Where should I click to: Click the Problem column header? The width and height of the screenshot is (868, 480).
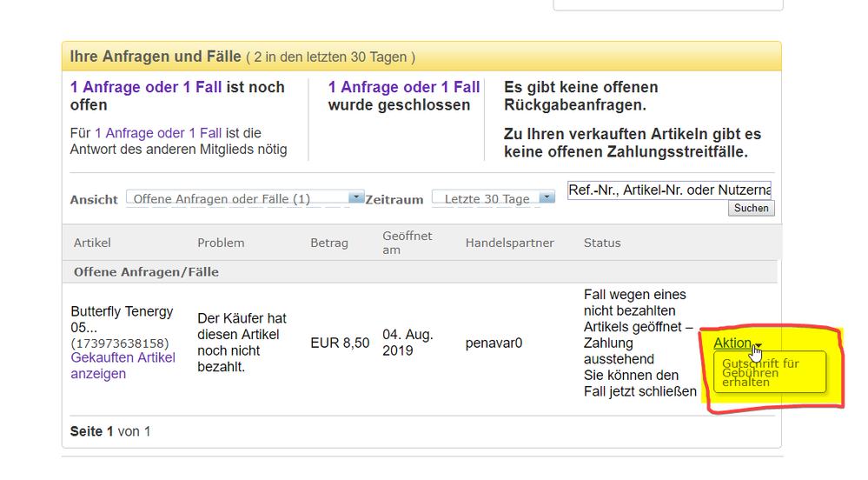click(x=221, y=243)
